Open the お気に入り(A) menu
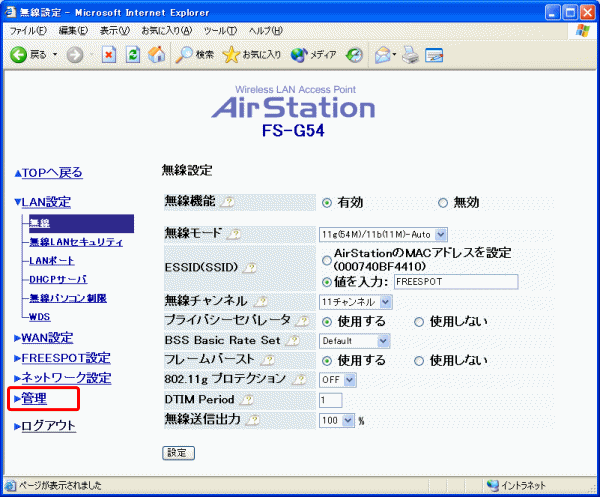This screenshot has width=600, height=497. 166,31
